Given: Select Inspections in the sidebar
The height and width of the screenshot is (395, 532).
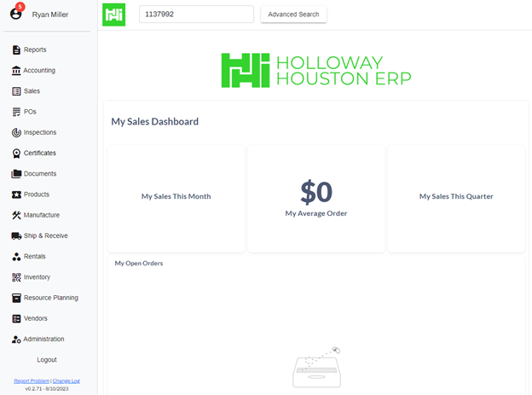Looking at the screenshot, I should 40,132.
